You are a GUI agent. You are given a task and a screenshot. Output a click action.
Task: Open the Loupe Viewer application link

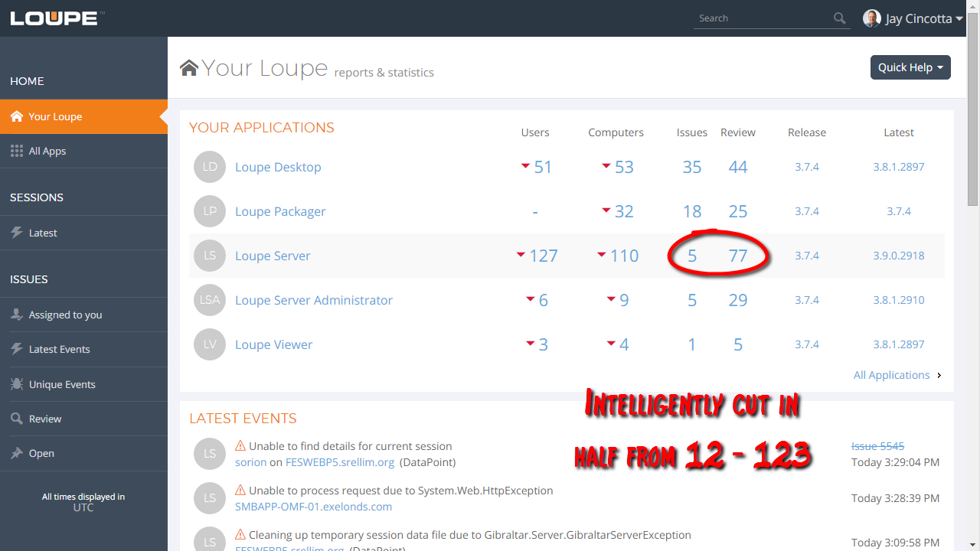(x=273, y=344)
